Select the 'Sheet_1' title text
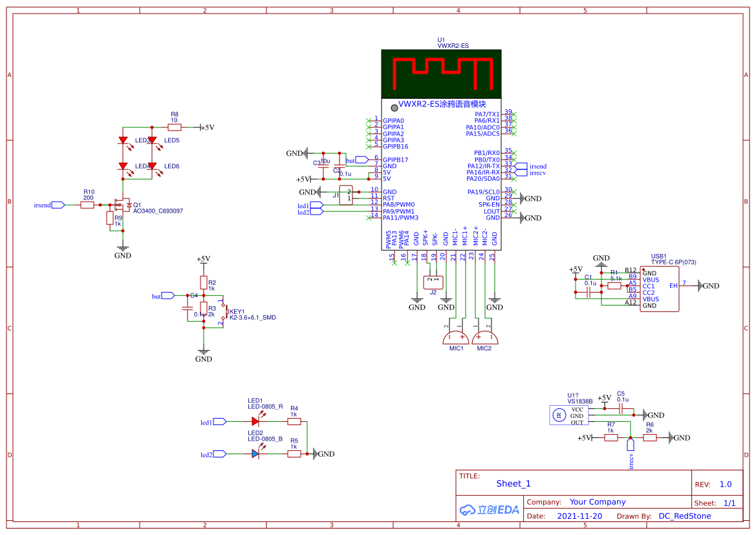Image resolution: width=756 pixels, height=535 pixels. (513, 483)
